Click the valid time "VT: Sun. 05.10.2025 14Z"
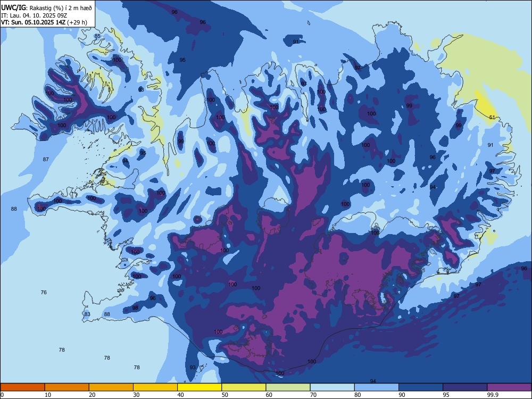The height and width of the screenshot is (399, 532). (x=33, y=23)
